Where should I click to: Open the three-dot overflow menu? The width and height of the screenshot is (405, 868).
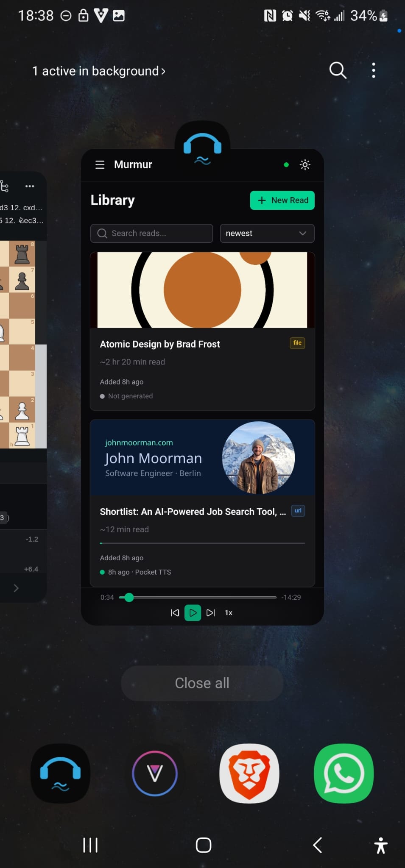374,70
